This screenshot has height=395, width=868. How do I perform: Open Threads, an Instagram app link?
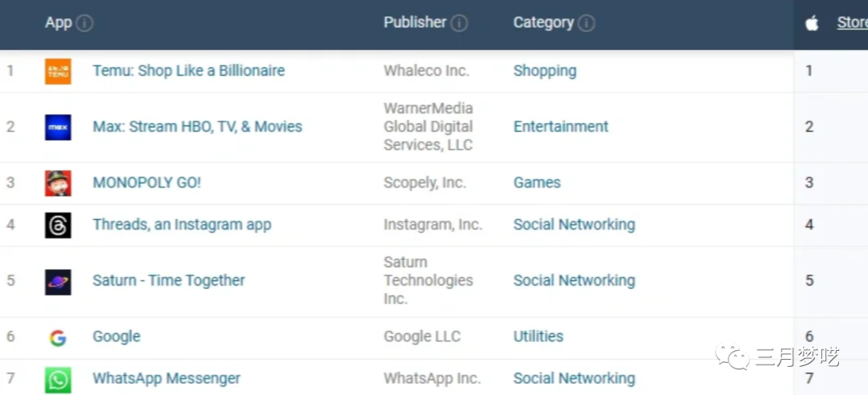[x=182, y=225]
